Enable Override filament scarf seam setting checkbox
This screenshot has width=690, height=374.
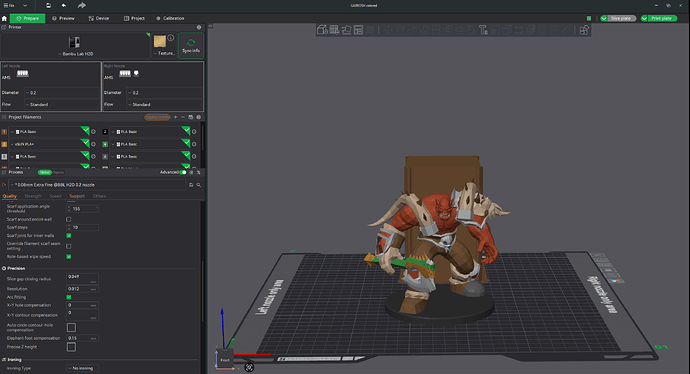click(x=69, y=246)
